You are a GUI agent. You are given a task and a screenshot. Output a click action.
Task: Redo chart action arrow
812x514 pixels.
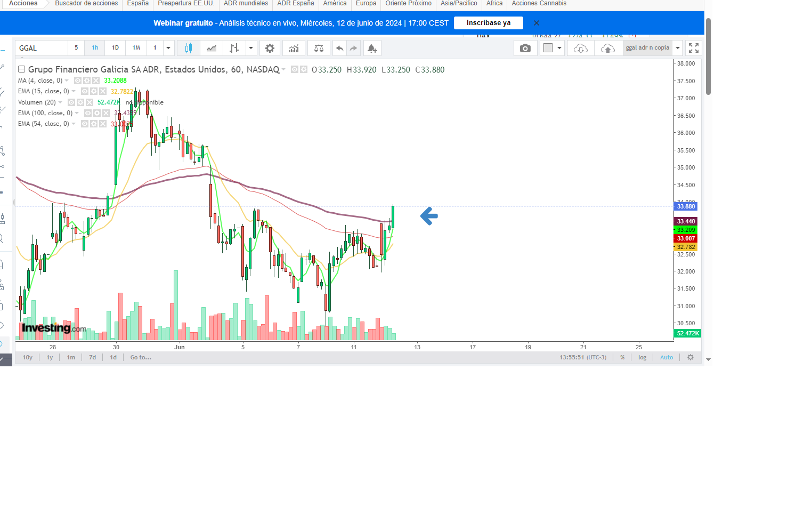tap(353, 48)
